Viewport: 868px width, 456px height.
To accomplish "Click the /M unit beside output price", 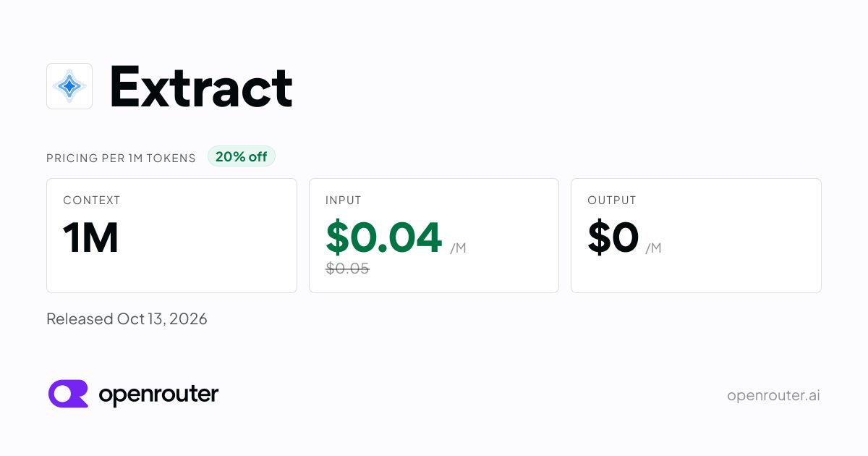I will pos(653,248).
